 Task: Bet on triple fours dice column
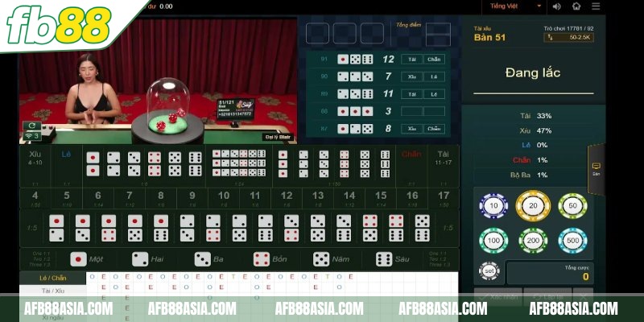345,164
